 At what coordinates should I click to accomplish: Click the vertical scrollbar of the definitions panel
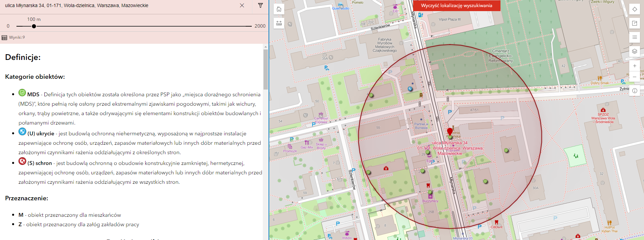(266, 69)
